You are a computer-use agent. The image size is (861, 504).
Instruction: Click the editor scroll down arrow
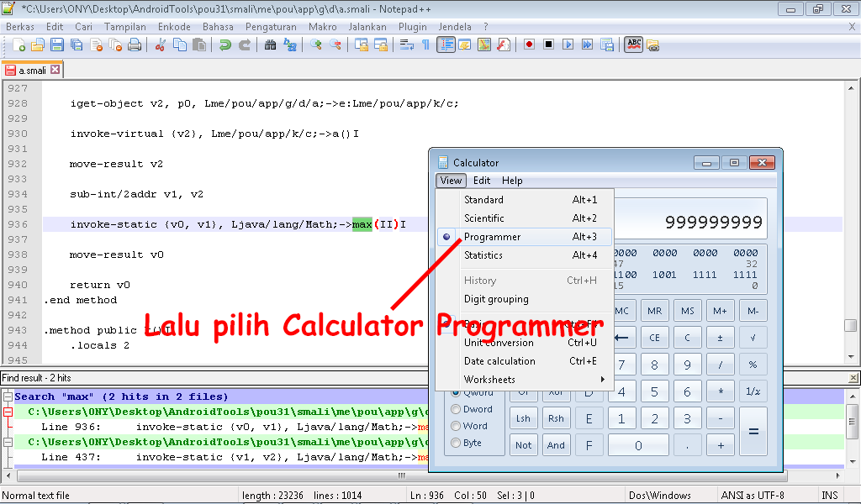coord(851,356)
